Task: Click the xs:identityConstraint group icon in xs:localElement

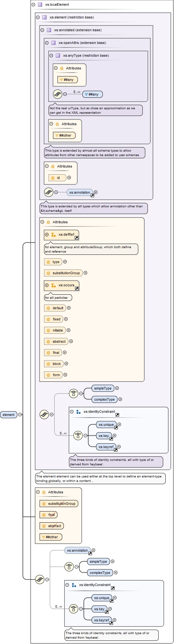Action: click(x=79, y=411)
